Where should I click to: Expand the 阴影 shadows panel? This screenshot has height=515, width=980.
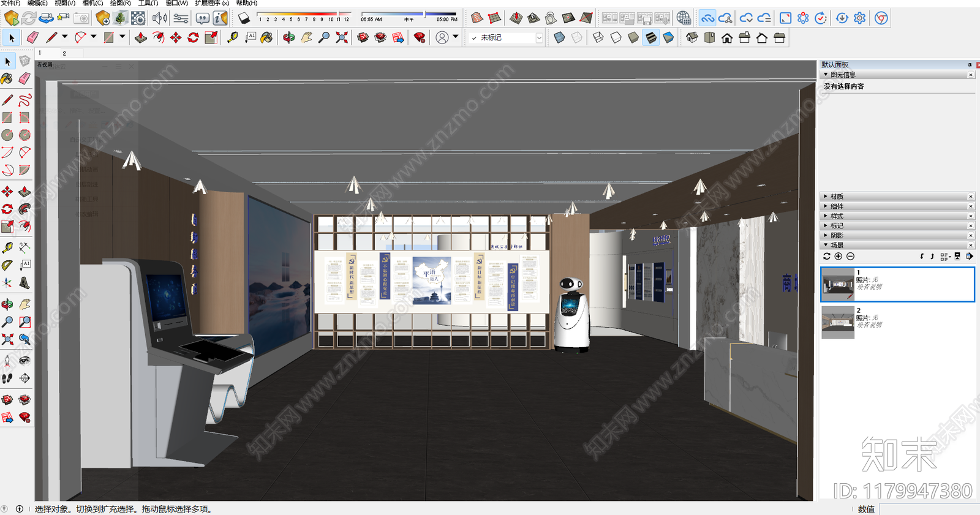896,236
